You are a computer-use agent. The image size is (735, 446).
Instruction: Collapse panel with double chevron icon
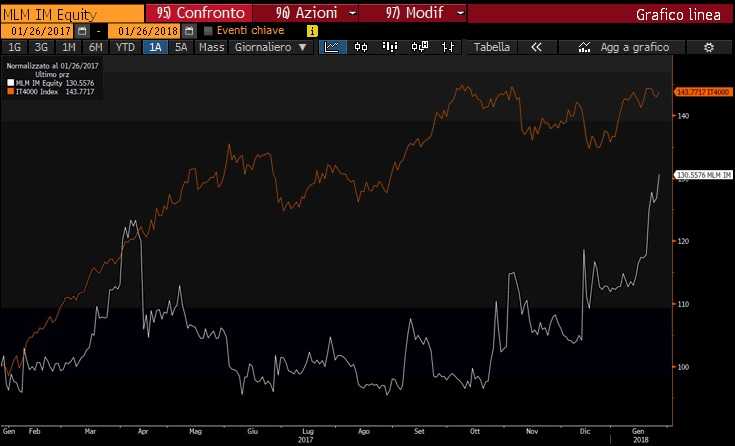[536, 47]
